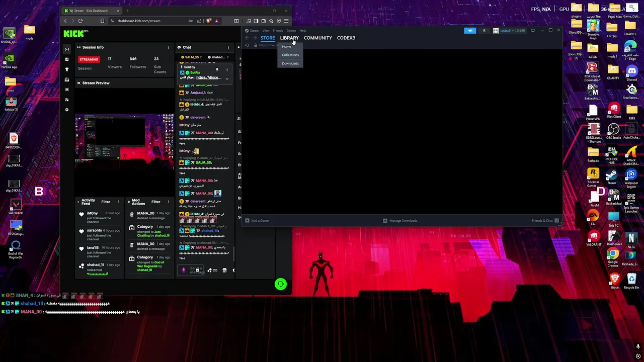Click browser share page icon
This screenshot has width=644, height=362.
(x=199, y=21)
